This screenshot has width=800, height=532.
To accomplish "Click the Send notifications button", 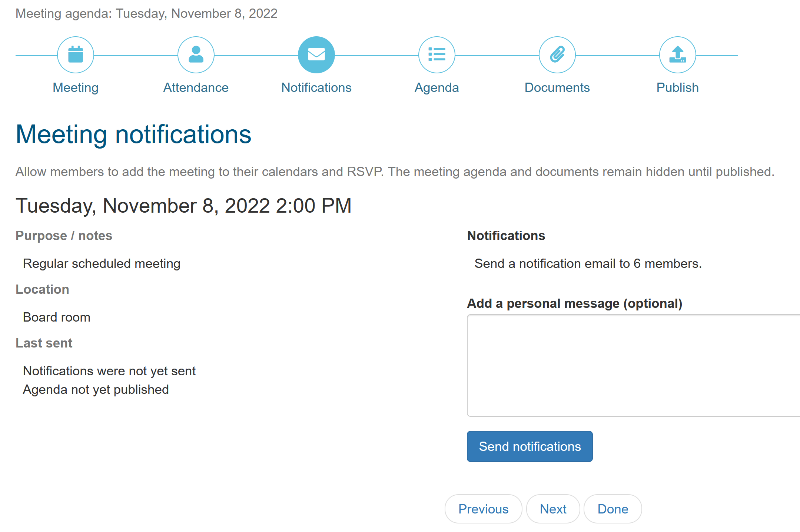I will pyautogui.click(x=530, y=446).
